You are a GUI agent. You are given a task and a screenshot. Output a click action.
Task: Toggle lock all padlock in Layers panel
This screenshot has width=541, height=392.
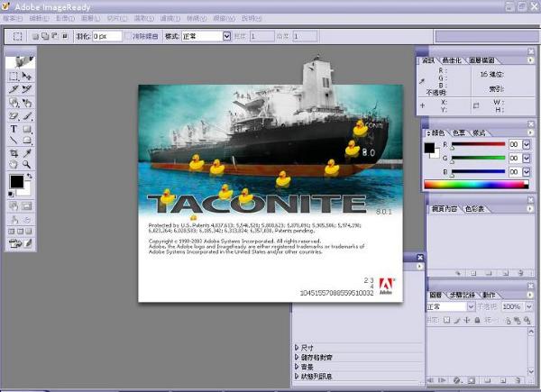[477, 320]
